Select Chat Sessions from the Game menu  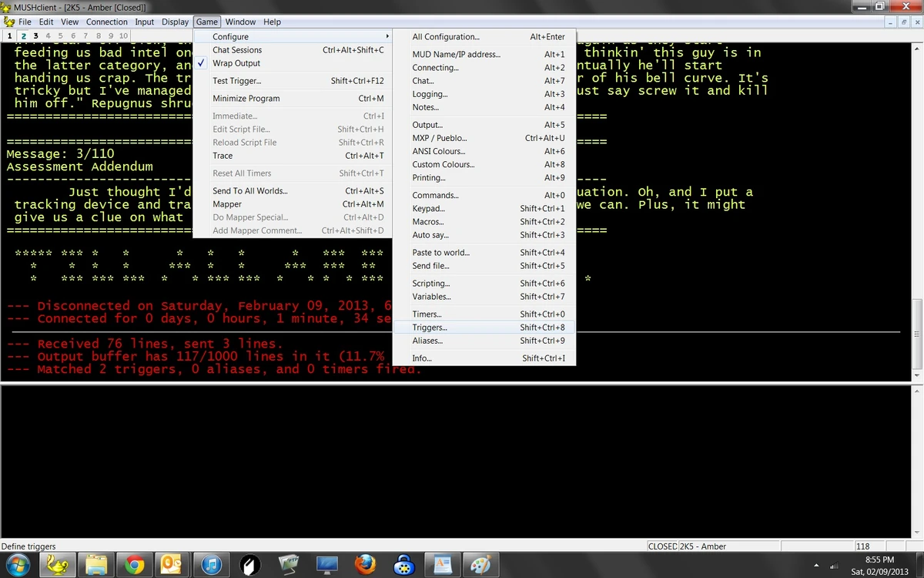[239, 49]
